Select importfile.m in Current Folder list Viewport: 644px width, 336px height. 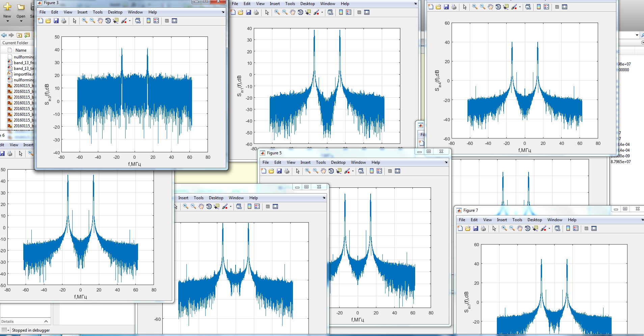pyautogui.click(x=24, y=74)
